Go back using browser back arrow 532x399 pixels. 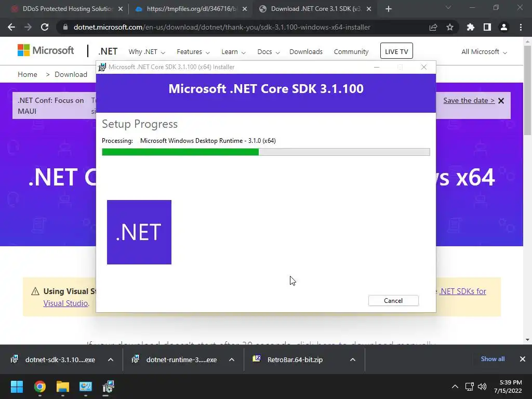(11, 27)
